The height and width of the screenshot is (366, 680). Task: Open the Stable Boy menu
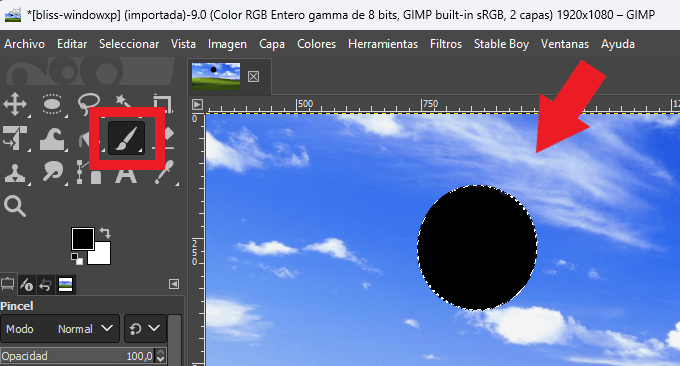pos(501,44)
